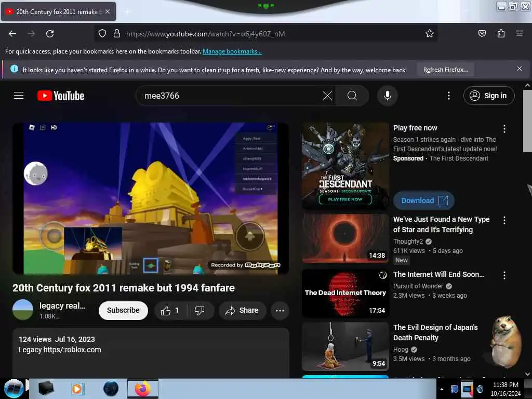This screenshot has height=399, width=532.
Task: Open the legacy real channel avatar
Action: [x=23, y=310]
